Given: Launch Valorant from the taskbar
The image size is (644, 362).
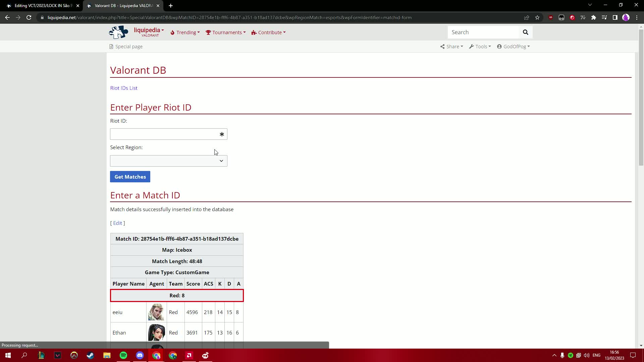Looking at the screenshot, I should 57,355.
